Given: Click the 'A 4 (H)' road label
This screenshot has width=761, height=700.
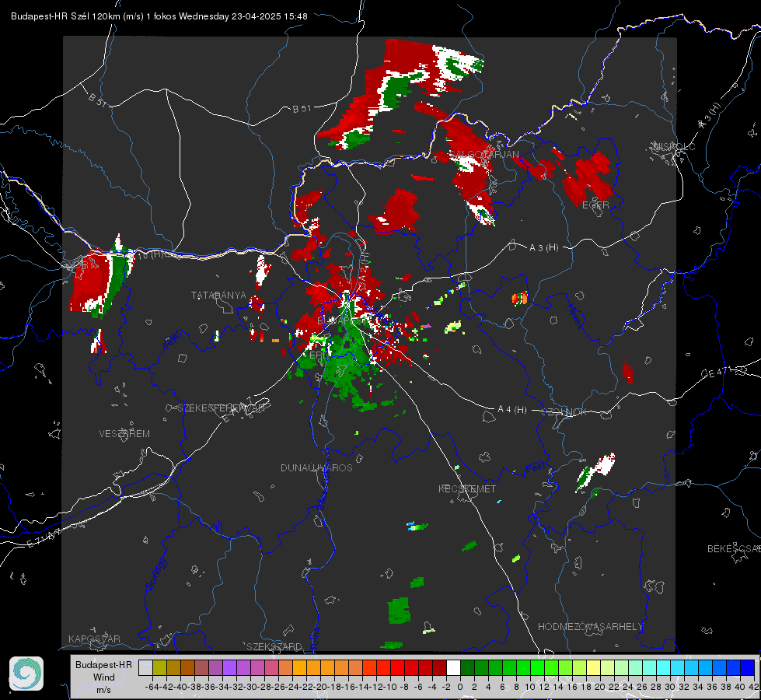Looking at the screenshot, I should coord(512,410).
